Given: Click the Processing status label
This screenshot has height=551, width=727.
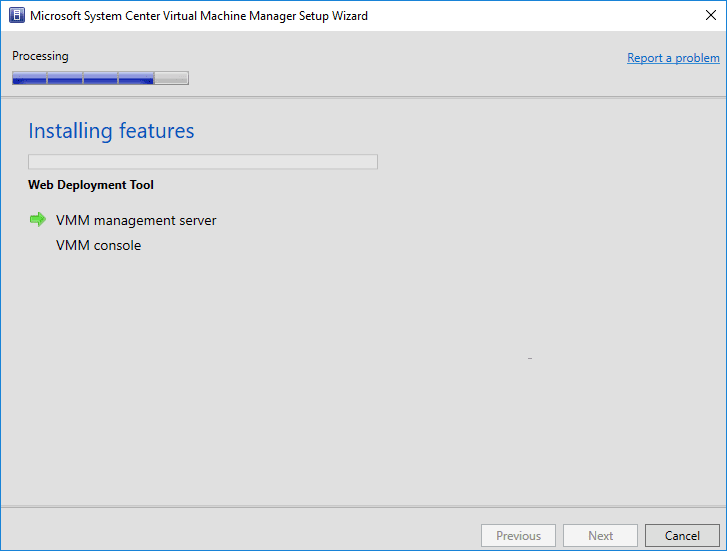Looking at the screenshot, I should pyautogui.click(x=40, y=56).
